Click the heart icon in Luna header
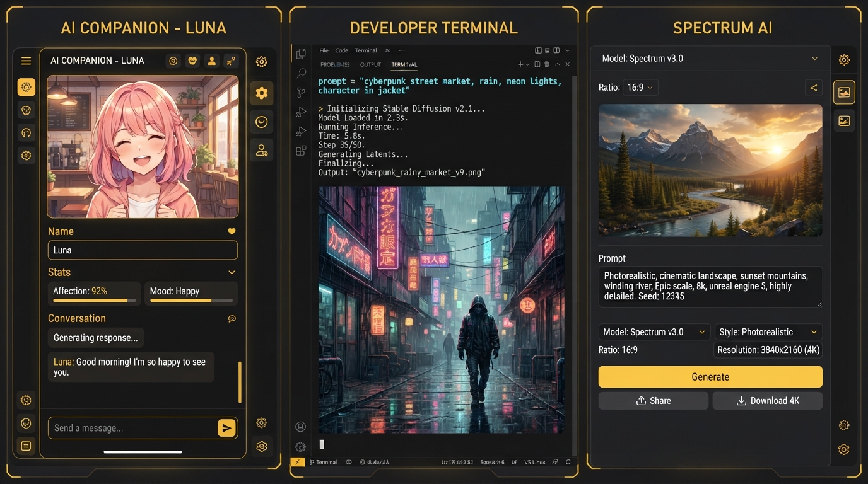The image size is (868, 484). point(193,60)
